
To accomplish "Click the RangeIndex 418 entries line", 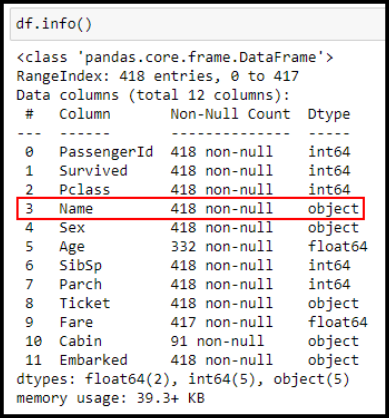I will [157, 76].
